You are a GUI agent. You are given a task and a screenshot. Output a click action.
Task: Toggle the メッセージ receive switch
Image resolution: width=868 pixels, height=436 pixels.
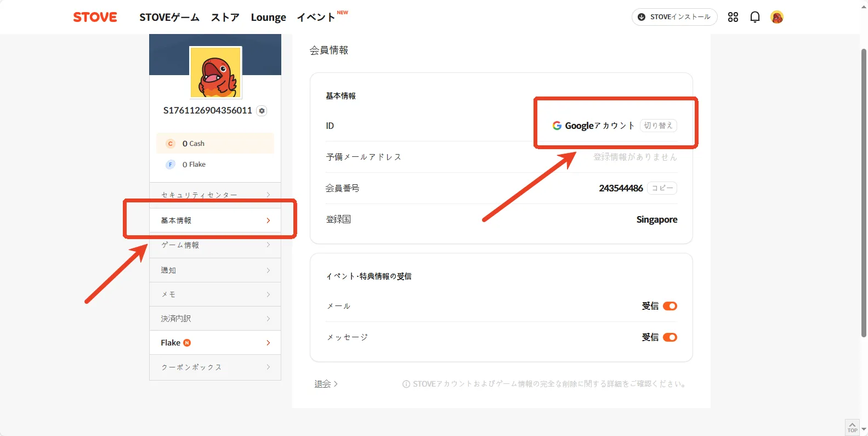click(x=670, y=337)
